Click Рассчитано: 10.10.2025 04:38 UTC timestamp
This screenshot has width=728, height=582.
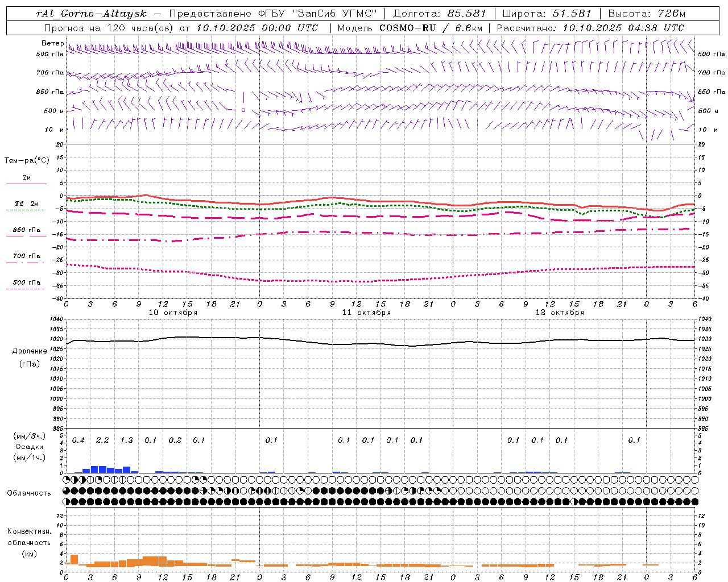click(590, 28)
